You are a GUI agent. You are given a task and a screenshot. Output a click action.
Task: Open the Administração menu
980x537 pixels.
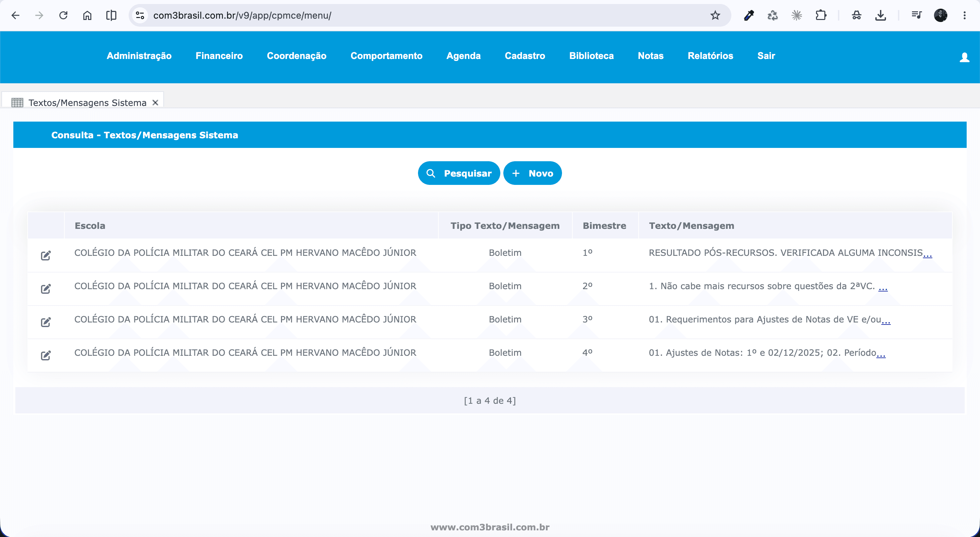139,56
